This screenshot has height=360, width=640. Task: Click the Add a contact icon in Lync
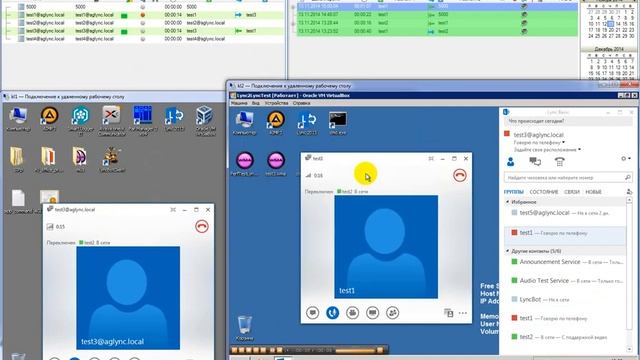(629, 191)
